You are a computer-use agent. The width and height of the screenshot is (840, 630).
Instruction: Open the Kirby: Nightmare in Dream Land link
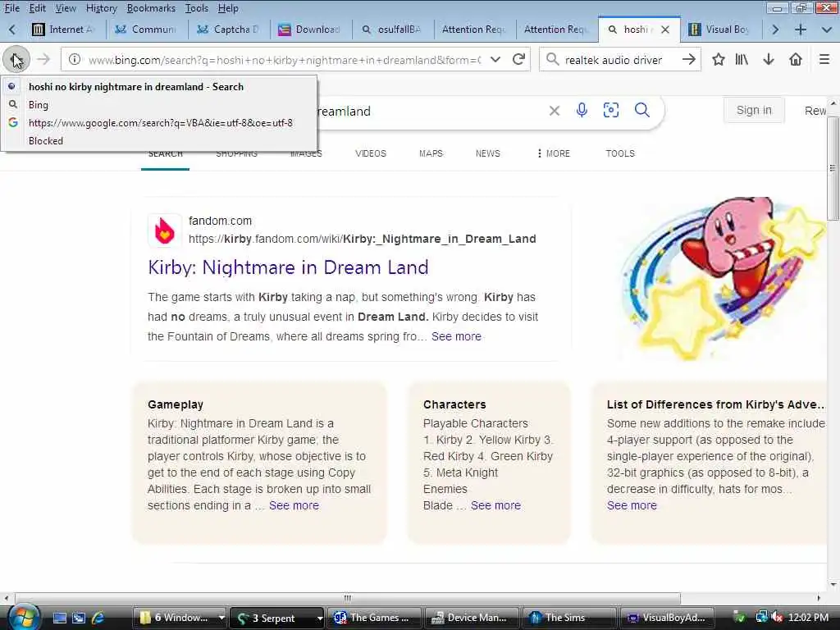coord(288,267)
